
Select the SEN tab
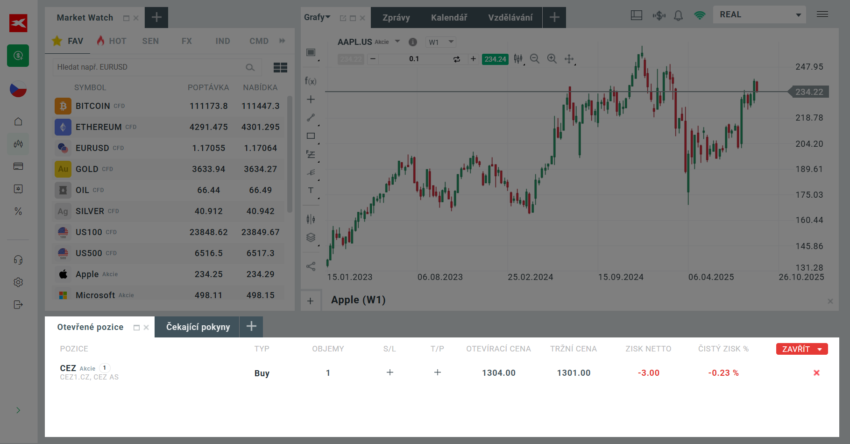pos(150,41)
